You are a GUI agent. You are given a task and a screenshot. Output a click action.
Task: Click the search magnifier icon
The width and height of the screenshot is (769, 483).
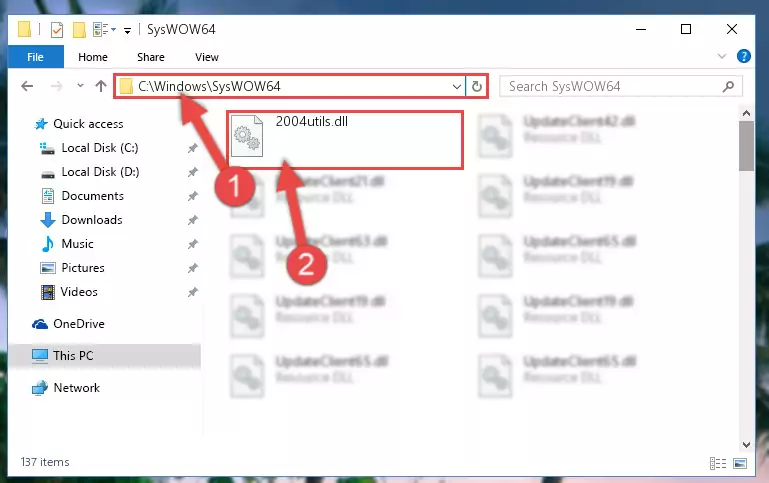click(x=729, y=87)
